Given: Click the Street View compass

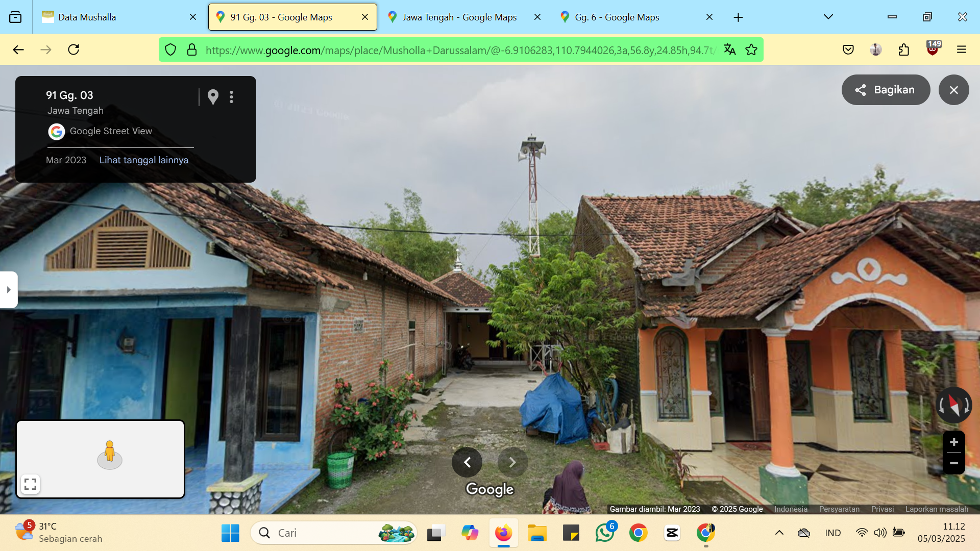Looking at the screenshot, I should [x=953, y=406].
